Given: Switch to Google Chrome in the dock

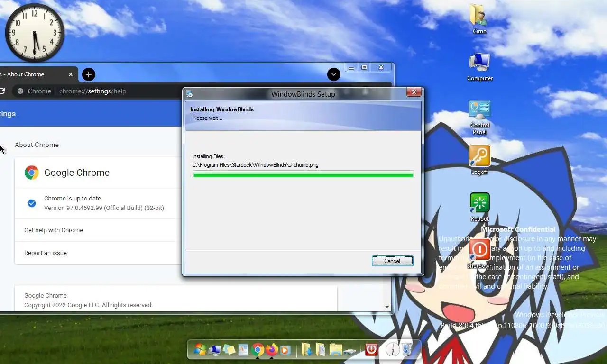Looking at the screenshot, I should click(x=258, y=350).
